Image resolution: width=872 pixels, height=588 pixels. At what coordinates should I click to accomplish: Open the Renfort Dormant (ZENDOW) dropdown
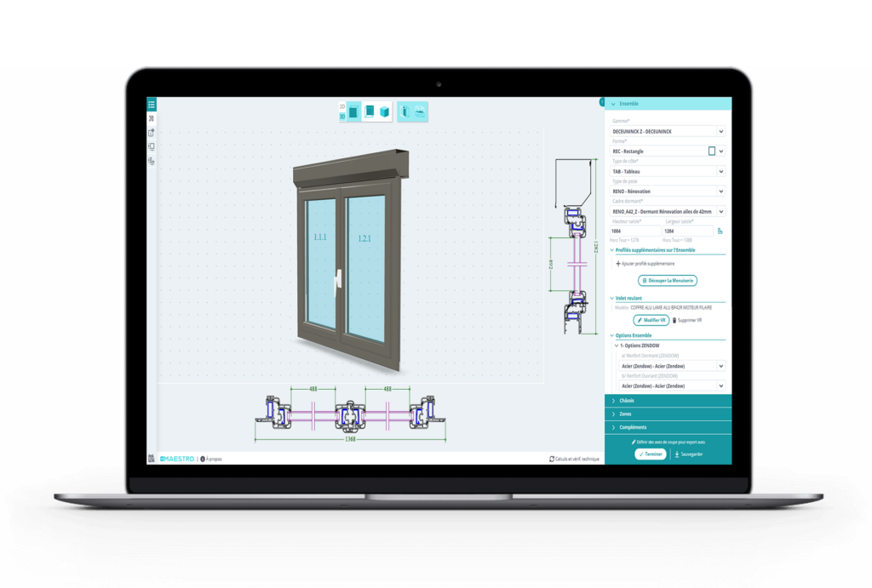pos(672,366)
